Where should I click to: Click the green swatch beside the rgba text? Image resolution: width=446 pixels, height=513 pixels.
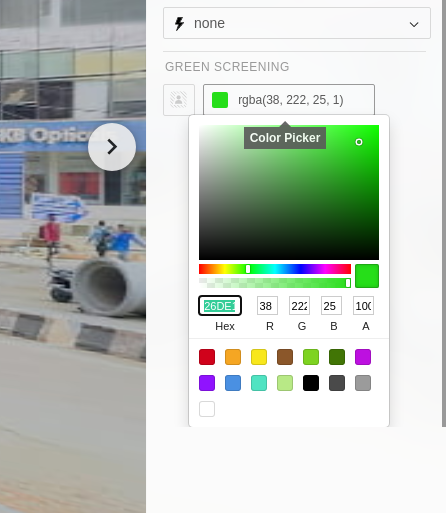220,100
